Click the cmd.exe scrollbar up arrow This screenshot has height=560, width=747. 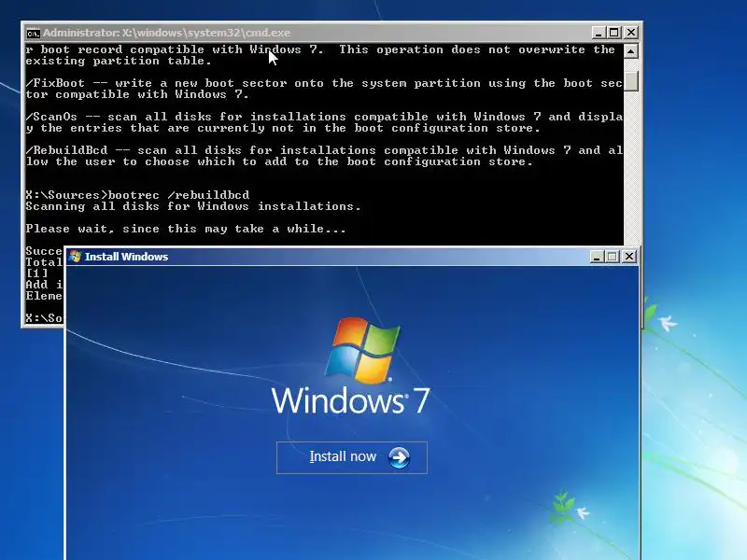tap(631, 51)
